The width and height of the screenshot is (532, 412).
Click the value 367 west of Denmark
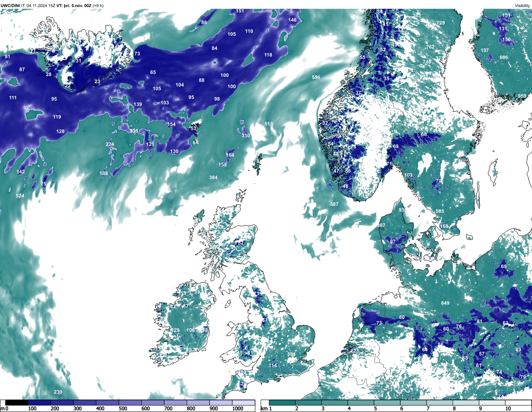(x=382, y=226)
